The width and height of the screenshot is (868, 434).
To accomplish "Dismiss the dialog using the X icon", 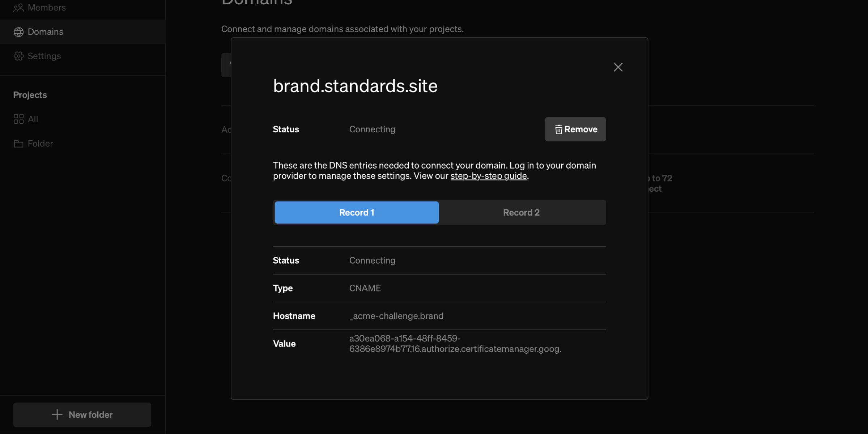I will tap(618, 67).
